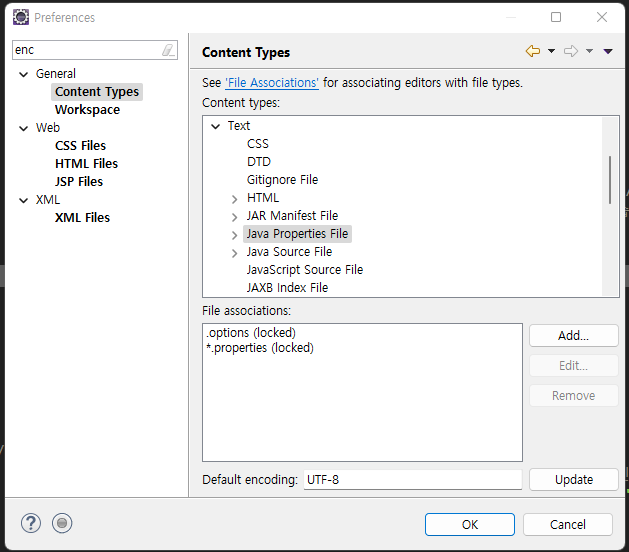Select HTML content type
Viewport: 629px width, 552px height.
coord(263,198)
